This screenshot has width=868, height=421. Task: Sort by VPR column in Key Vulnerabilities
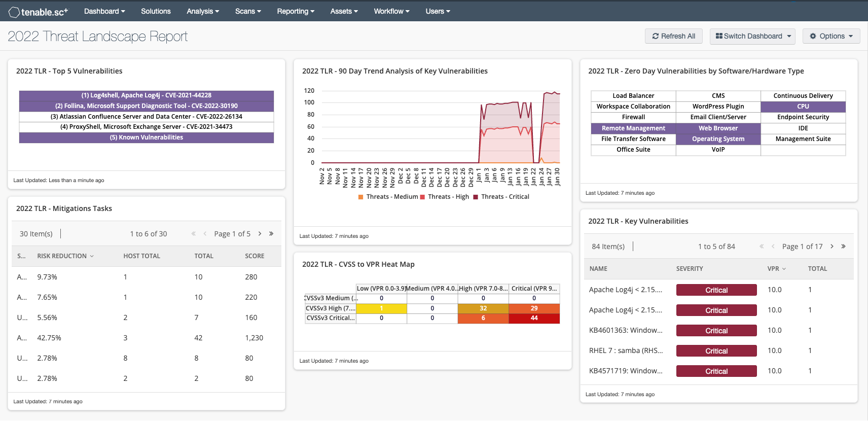(776, 269)
